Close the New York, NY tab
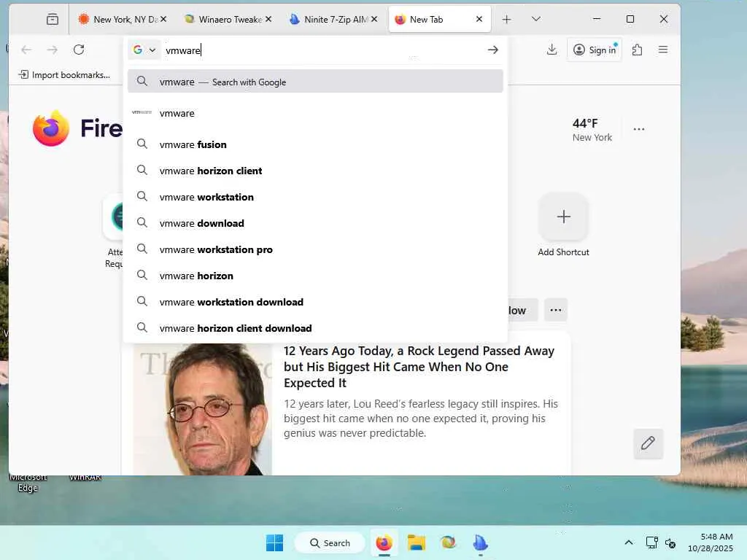Viewport: 747px width, 560px height. click(163, 19)
